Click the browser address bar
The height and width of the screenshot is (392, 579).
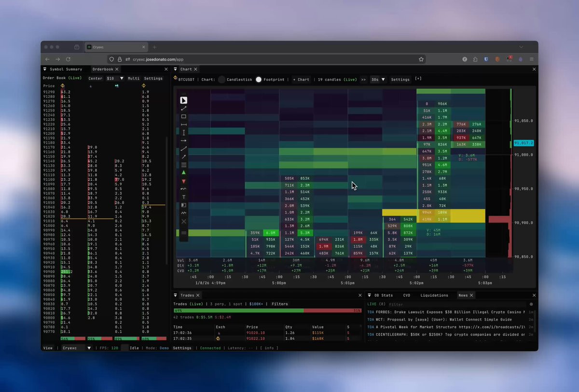[x=265, y=59]
